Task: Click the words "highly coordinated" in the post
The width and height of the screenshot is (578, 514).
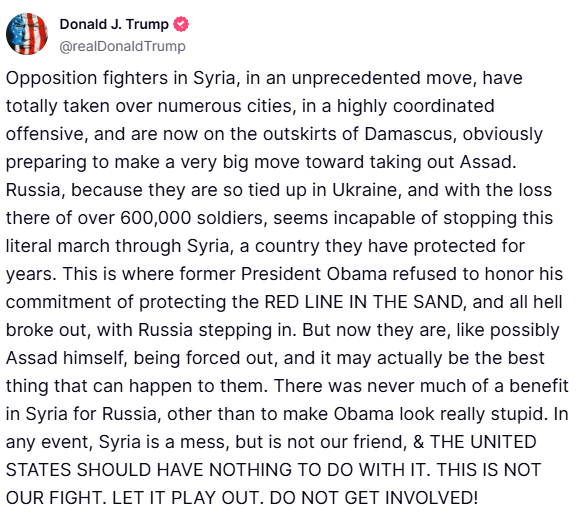Action: pyautogui.click(x=415, y=106)
